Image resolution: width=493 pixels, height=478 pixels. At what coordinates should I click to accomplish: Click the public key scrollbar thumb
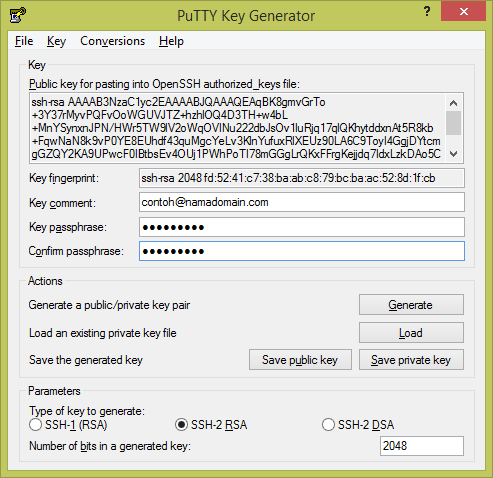tap(453, 123)
